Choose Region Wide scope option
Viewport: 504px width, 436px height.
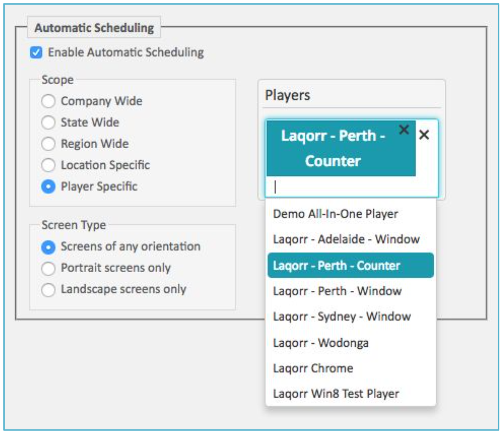(48, 143)
